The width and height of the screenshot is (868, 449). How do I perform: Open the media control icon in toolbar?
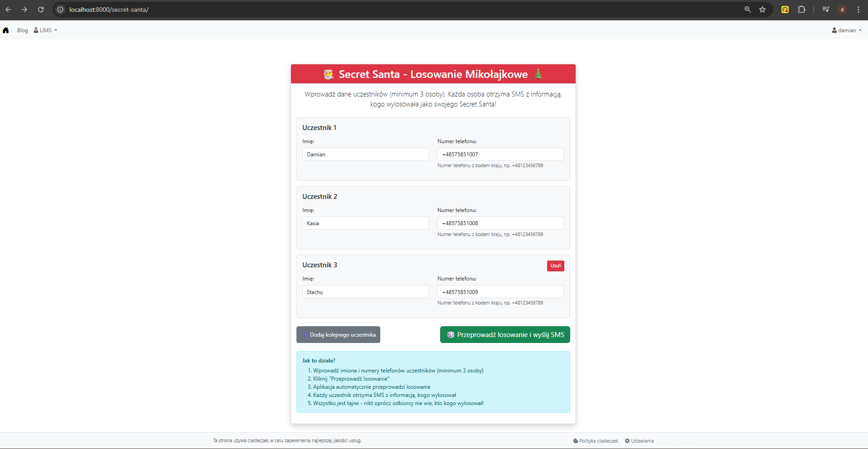pos(825,10)
